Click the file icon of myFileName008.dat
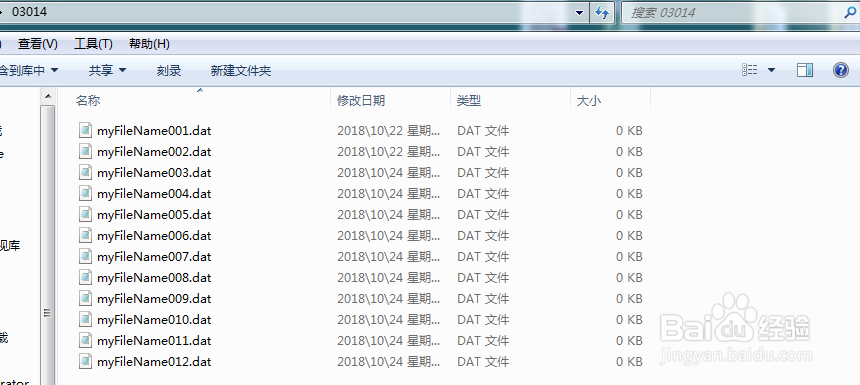 (x=85, y=278)
